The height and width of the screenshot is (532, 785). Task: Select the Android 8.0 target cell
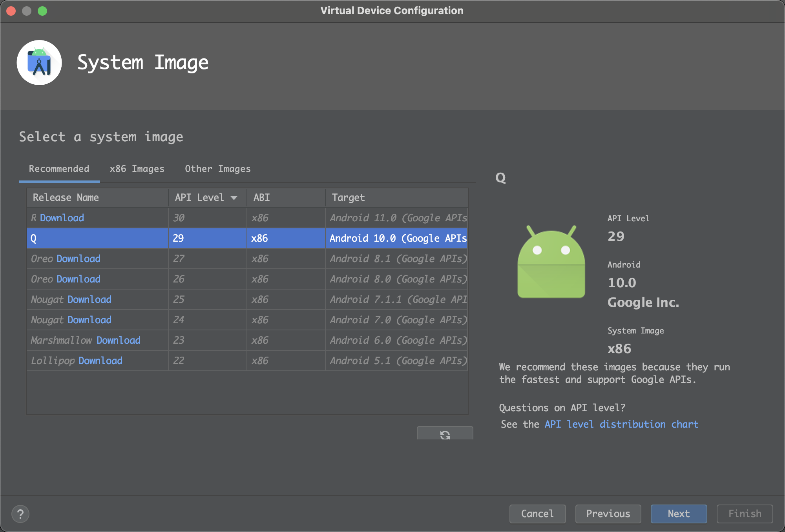coord(396,279)
